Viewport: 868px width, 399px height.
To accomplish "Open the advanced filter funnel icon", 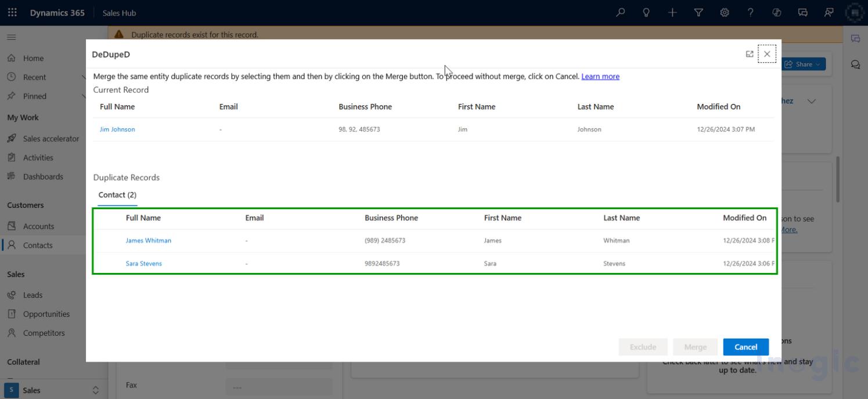I will (698, 12).
